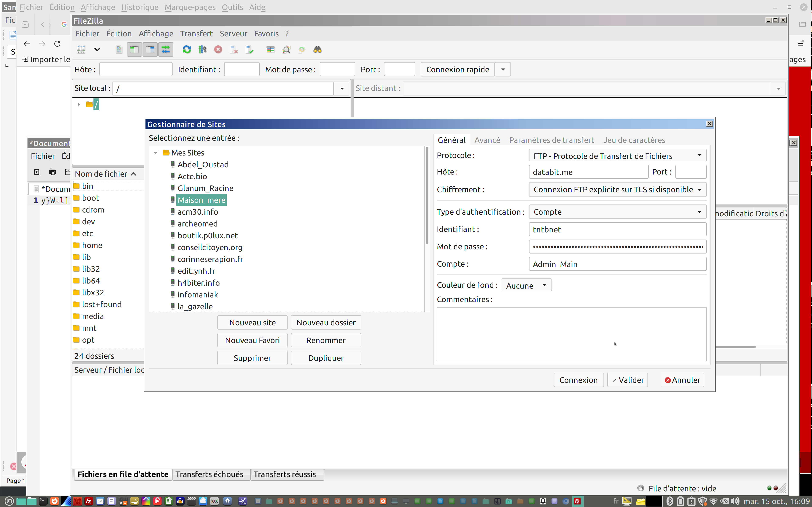Toggle the local directory tree view
812x507 pixels.
coord(134,50)
